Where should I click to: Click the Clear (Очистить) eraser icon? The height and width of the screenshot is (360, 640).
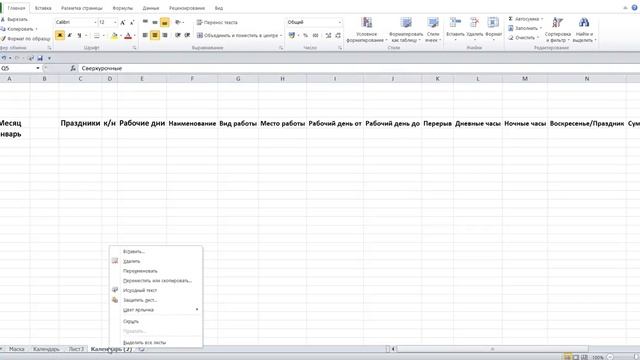coord(511,38)
